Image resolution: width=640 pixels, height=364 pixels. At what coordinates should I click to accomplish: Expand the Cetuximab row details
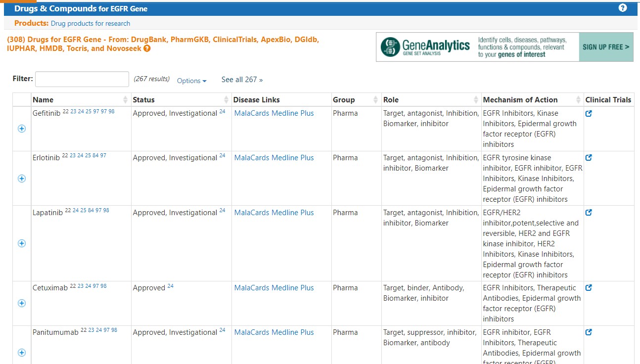[x=22, y=303]
